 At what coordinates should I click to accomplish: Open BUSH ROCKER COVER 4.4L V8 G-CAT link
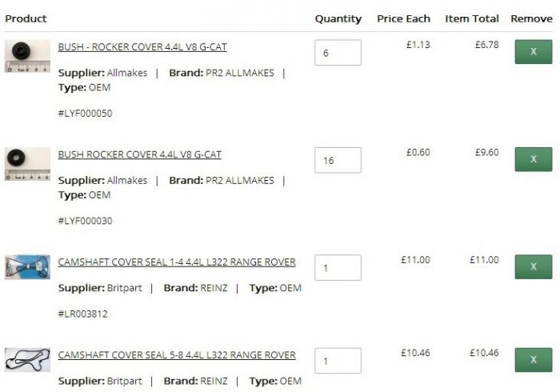[x=140, y=154]
